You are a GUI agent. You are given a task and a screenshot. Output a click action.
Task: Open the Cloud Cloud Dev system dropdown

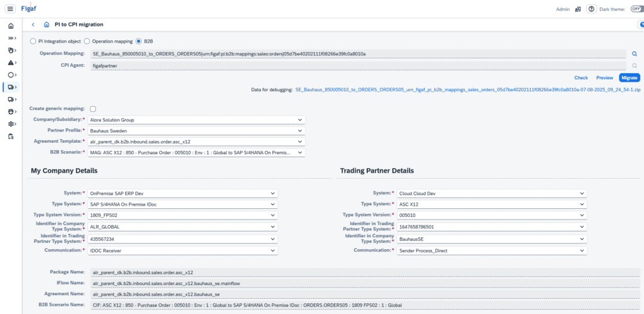pos(492,193)
